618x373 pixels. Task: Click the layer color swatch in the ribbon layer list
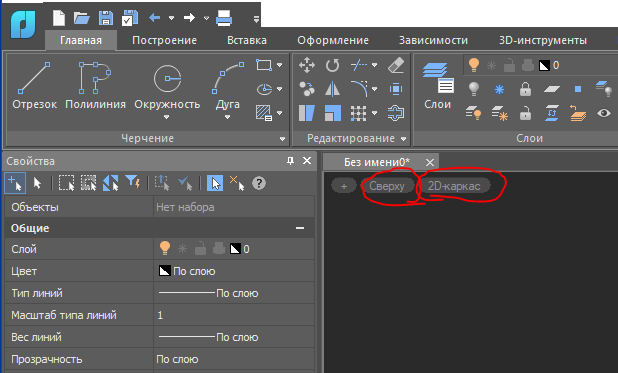(x=544, y=65)
